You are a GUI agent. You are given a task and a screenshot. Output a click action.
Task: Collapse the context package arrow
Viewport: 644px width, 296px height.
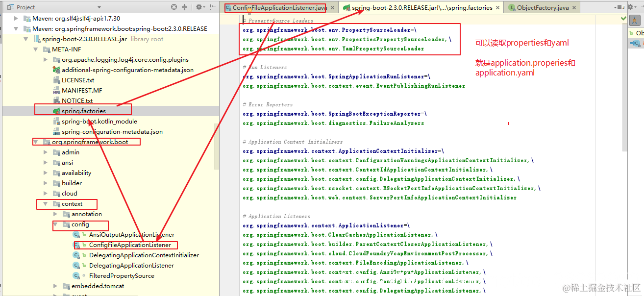(46, 203)
